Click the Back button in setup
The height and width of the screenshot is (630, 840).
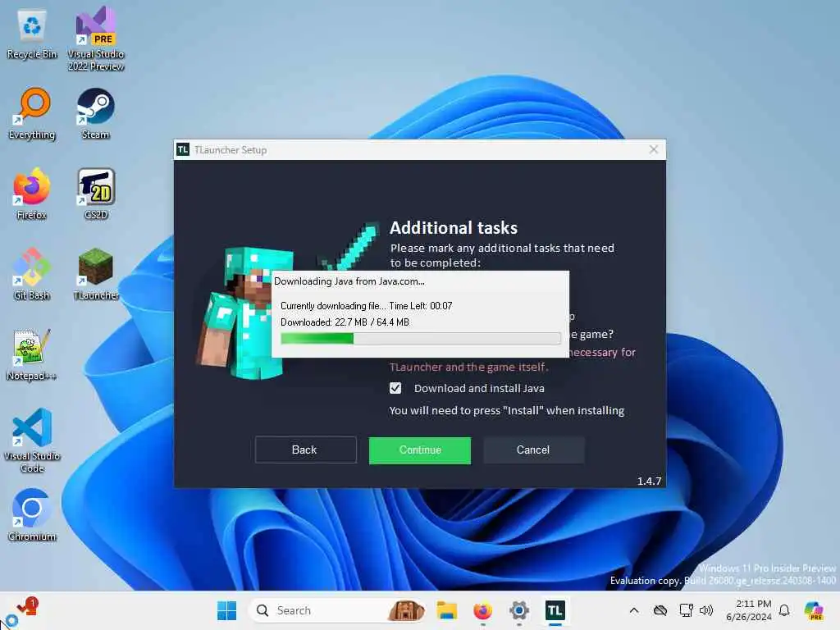point(305,450)
